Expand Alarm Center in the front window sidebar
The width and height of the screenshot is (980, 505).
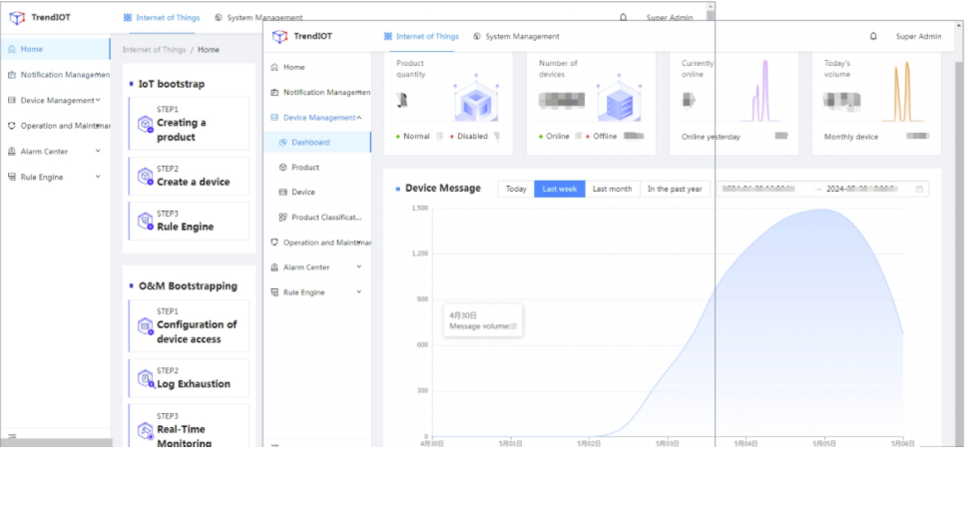(358, 267)
